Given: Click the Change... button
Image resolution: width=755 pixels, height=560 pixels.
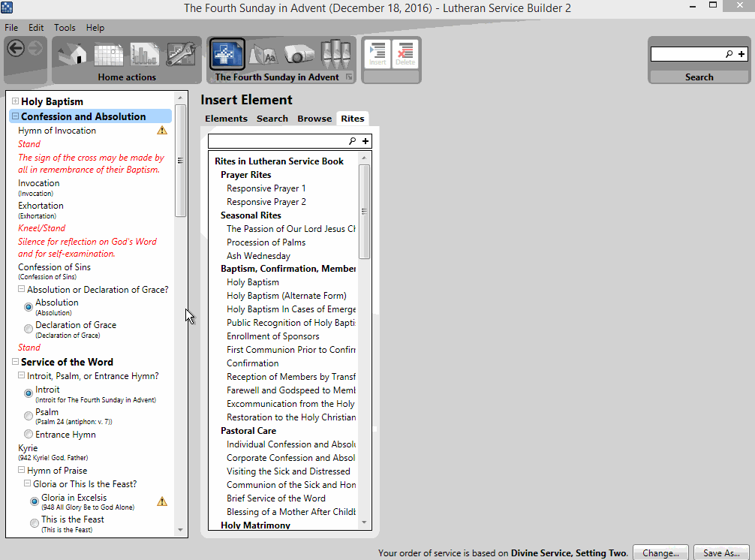Looking at the screenshot, I should pos(660,552).
